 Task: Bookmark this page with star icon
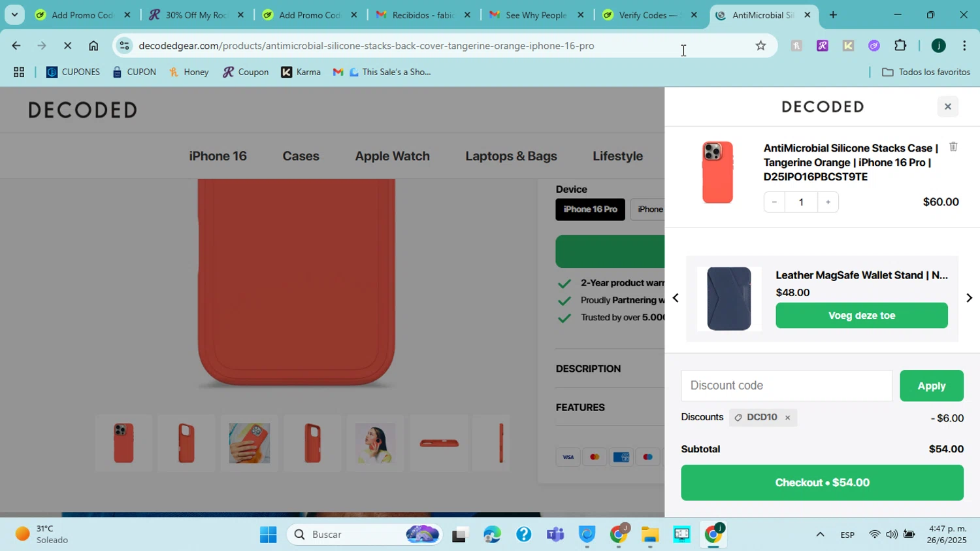point(760,46)
